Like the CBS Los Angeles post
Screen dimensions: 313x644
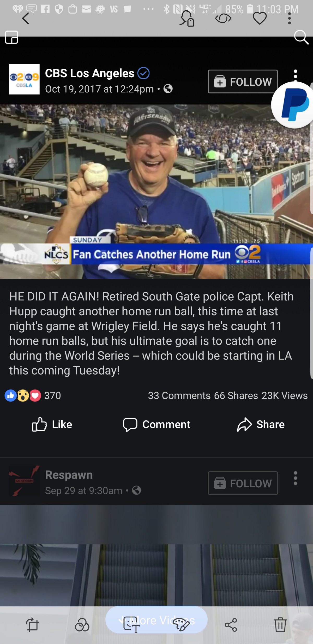click(x=52, y=424)
